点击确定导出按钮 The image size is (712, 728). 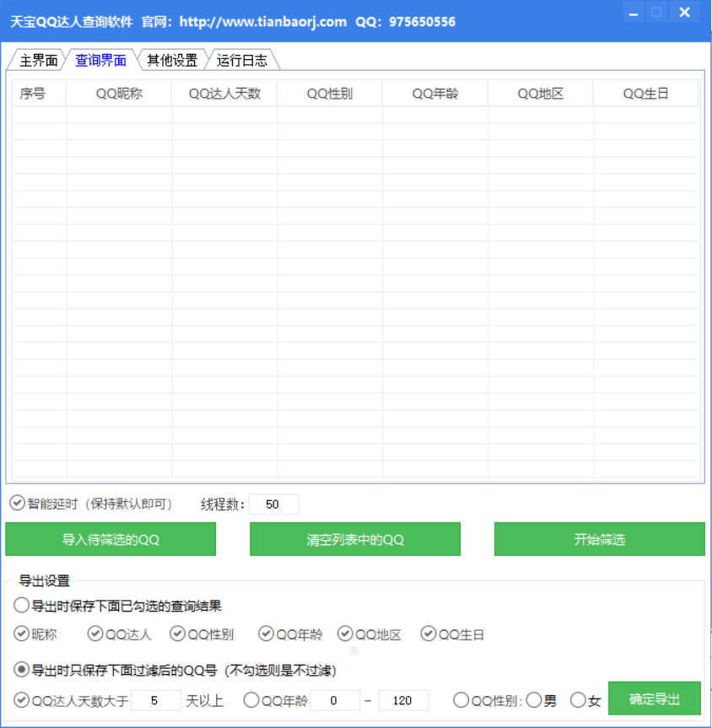[x=656, y=698]
